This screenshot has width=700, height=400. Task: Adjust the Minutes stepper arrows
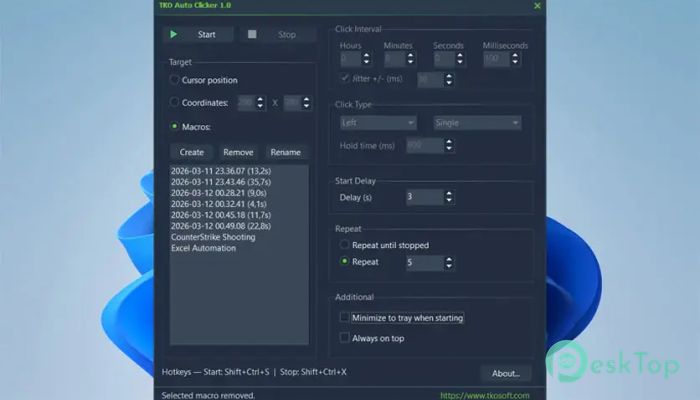(410, 58)
